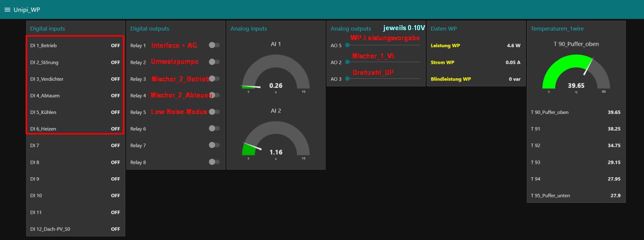
Task: Click the 0.05 A current value
Action: pos(513,62)
